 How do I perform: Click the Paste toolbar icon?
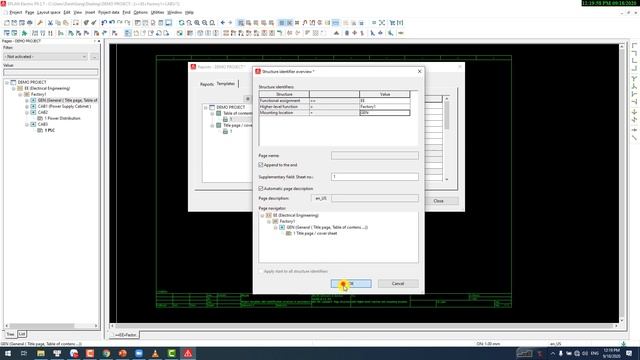click(66, 23)
